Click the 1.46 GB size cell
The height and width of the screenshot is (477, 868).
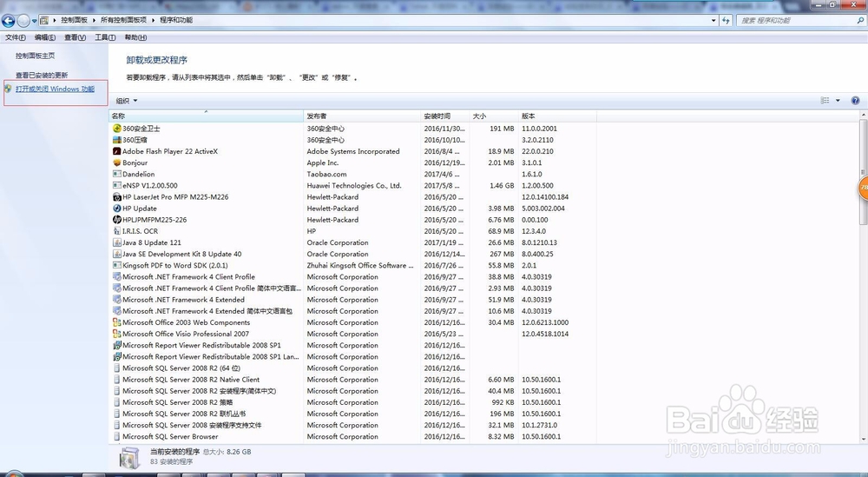click(x=502, y=186)
